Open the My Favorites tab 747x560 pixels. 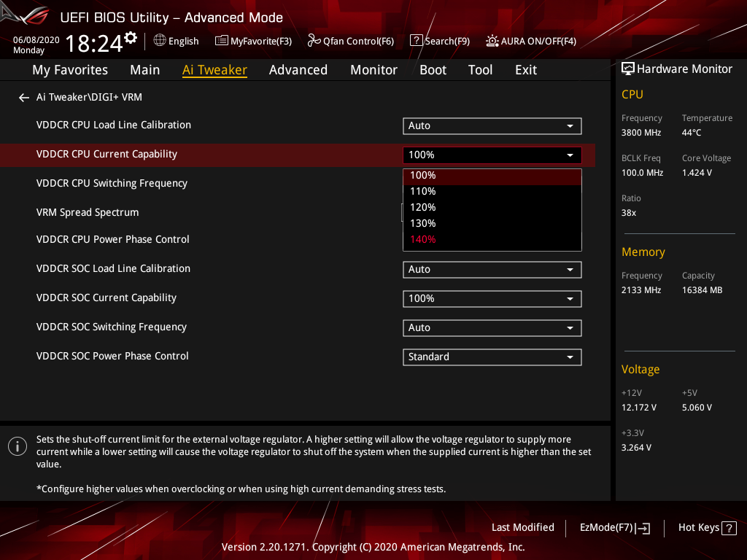pyautogui.click(x=70, y=70)
